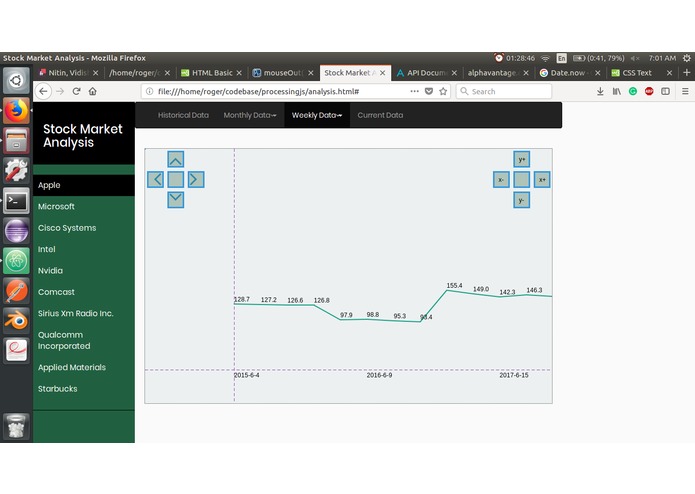
Task: Shrink the x scale with the x- button
Action: [x=501, y=179]
